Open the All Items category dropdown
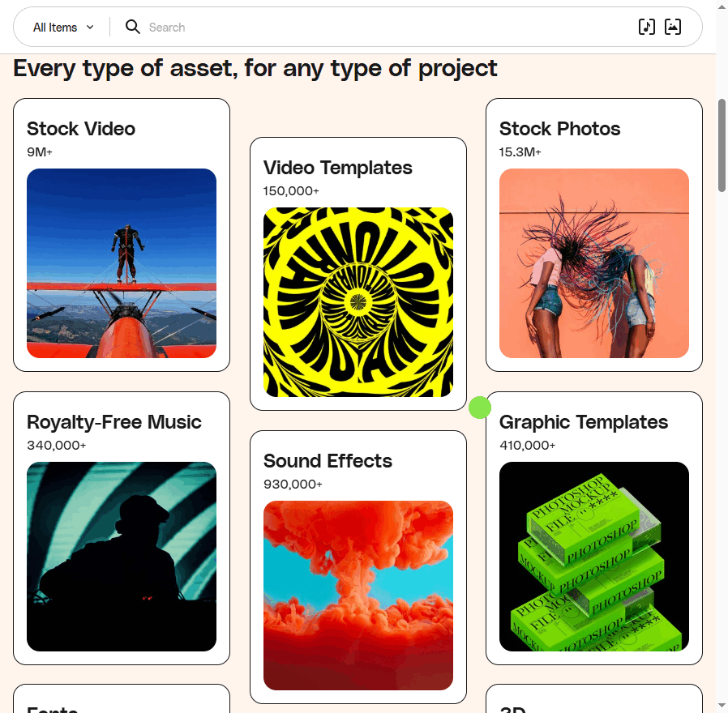Viewport: 728px width, 713px height. coord(63,28)
